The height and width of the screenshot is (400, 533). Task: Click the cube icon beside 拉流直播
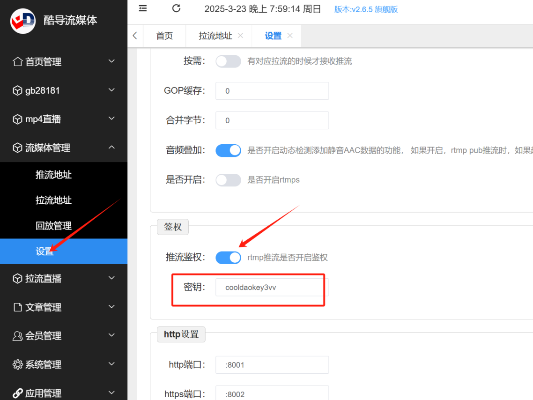click(x=17, y=278)
